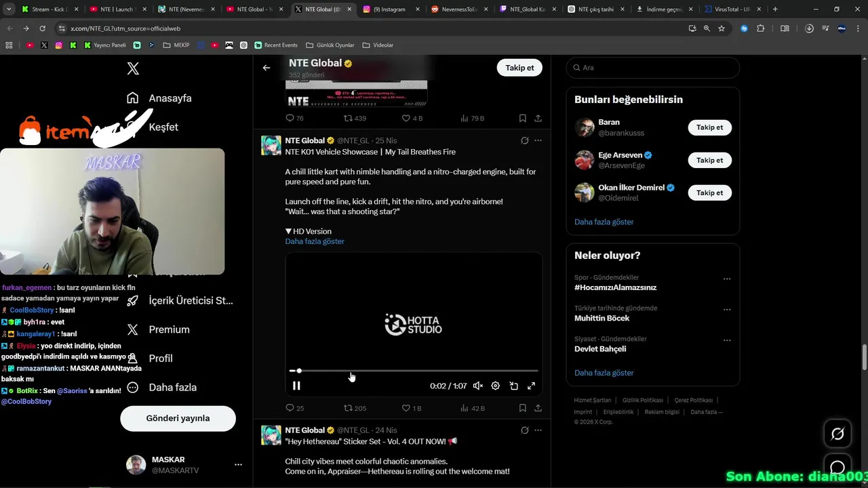Viewport: 868px width, 488px height.
Task: Switch to the Instagram browser tab
Action: (x=390, y=9)
